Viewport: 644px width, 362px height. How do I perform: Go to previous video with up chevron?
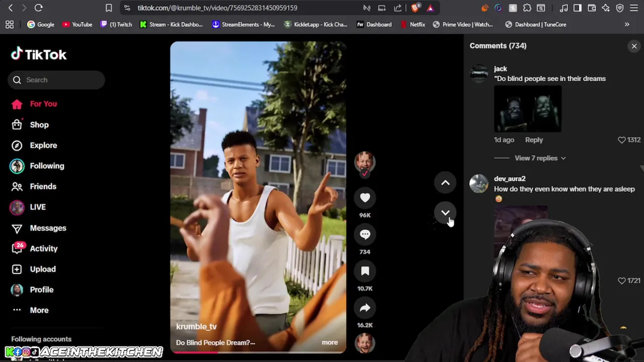click(445, 183)
